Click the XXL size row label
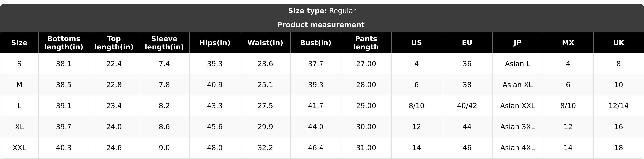 19,148
